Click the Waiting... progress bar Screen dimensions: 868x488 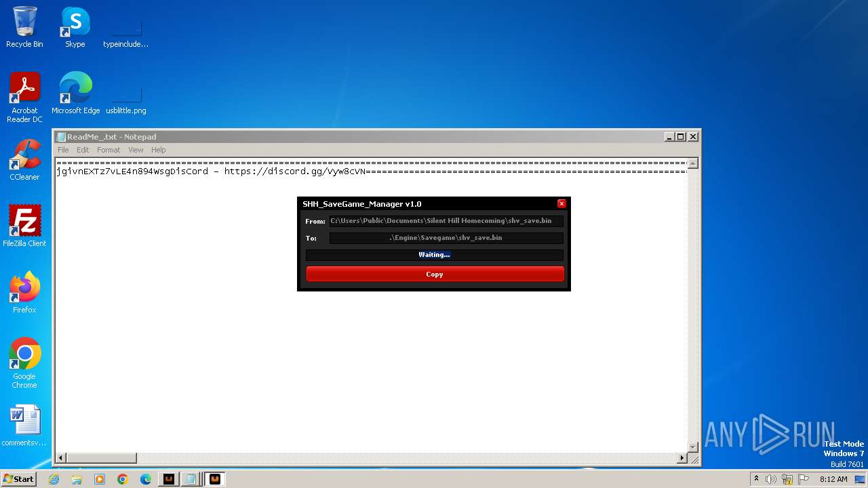click(x=435, y=255)
